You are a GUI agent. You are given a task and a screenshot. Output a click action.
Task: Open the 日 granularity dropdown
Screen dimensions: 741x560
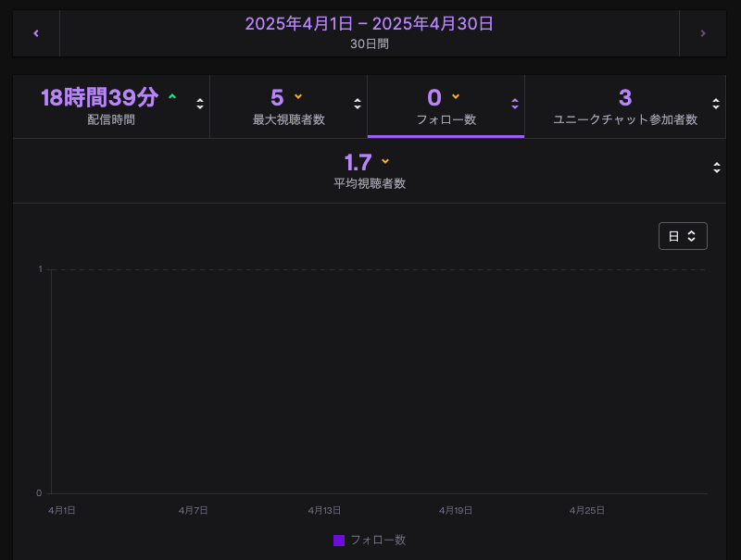[x=683, y=236]
